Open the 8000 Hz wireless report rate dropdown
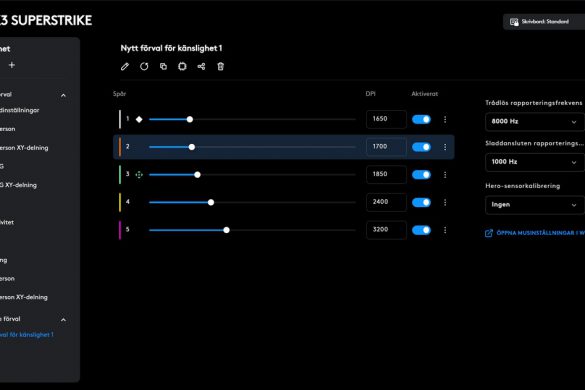Image resolution: width=585 pixels, height=390 pixels. tap(535, 122)
